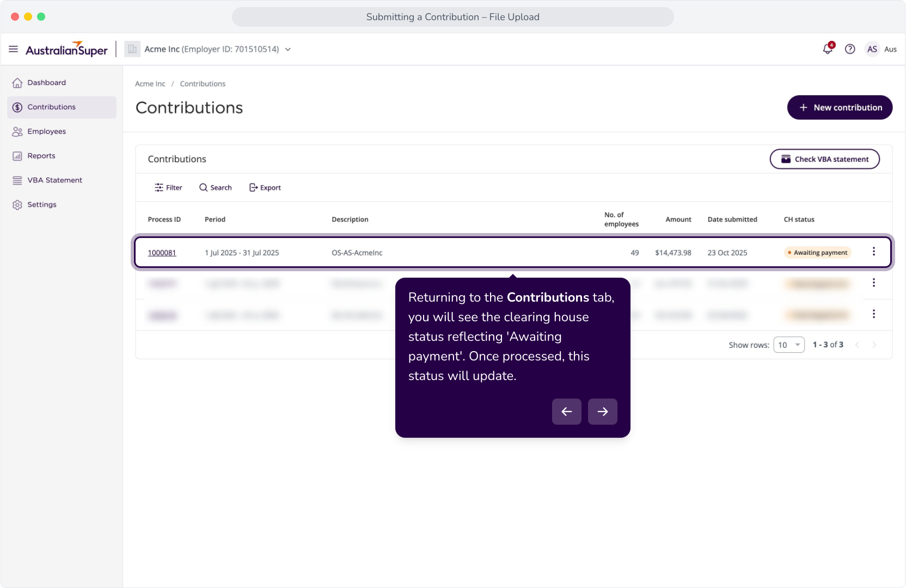
Task: Open the notifications bell
Action: 828,49
